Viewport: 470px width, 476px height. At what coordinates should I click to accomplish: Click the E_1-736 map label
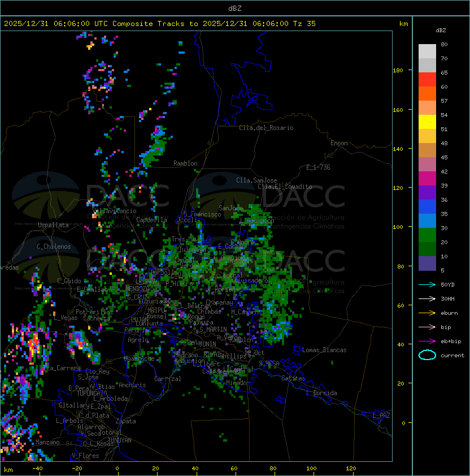click(318, 167)
